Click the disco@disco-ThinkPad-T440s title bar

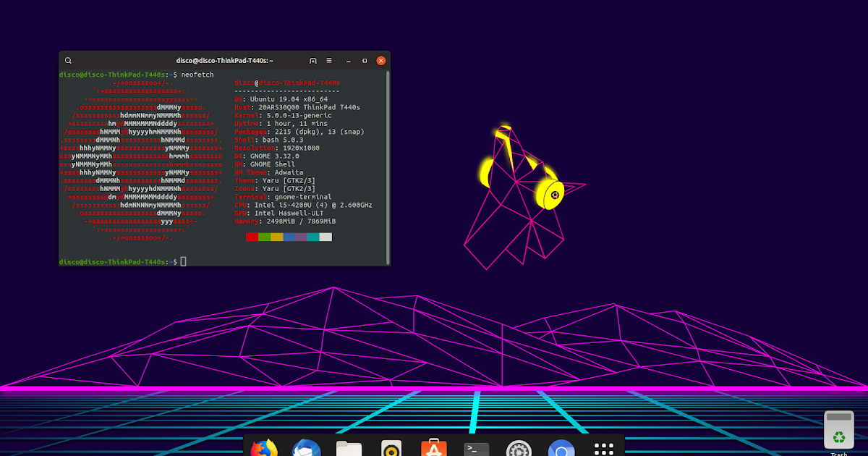click(224, 60)
